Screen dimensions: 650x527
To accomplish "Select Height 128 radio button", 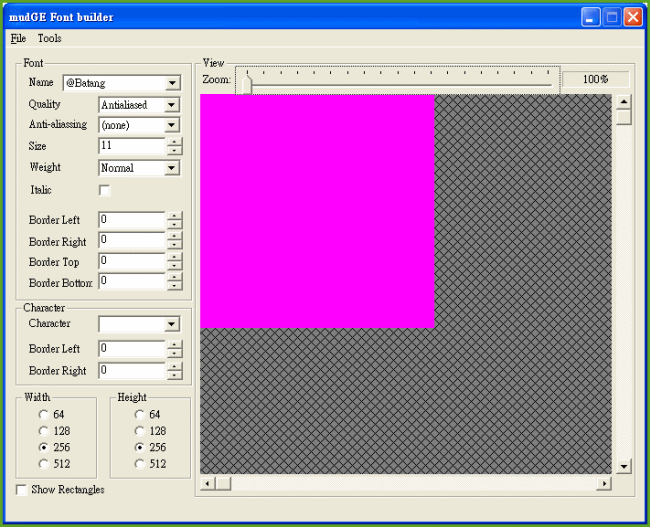I will (139, 431).
